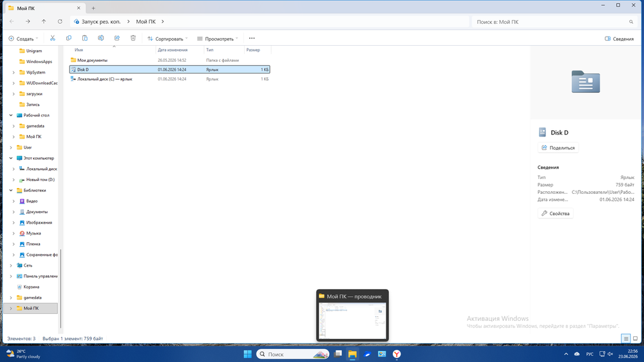Add a new Explorer tab with plus
The width and height of the screenshot is (644, 362).
click(93, 8)
